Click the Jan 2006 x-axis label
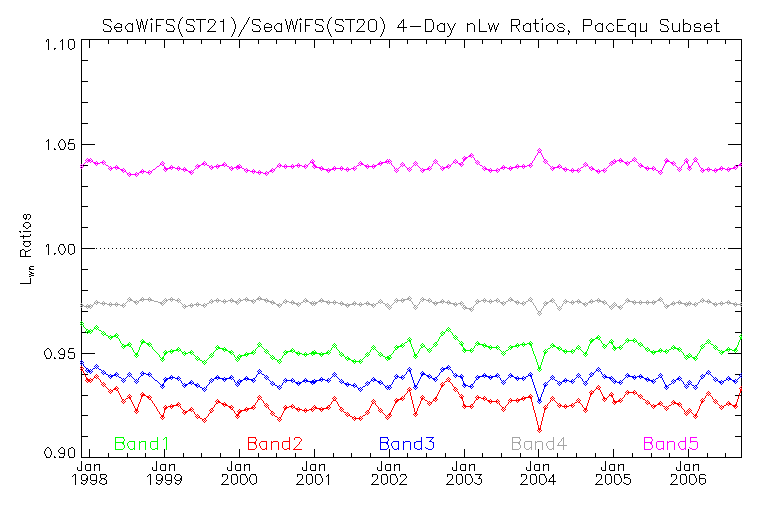The image size is (768, 512). (689, 473)
